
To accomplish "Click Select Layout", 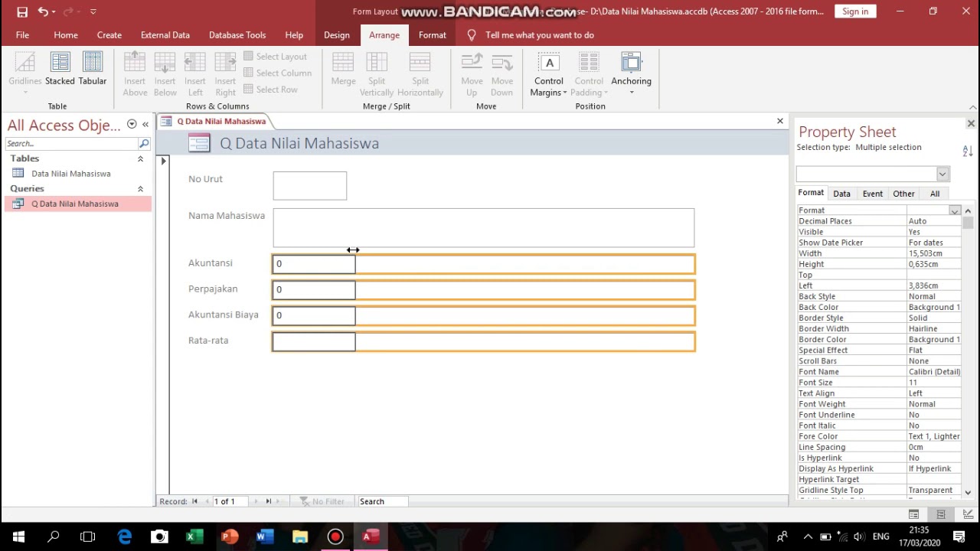I will tap(275, 57).
